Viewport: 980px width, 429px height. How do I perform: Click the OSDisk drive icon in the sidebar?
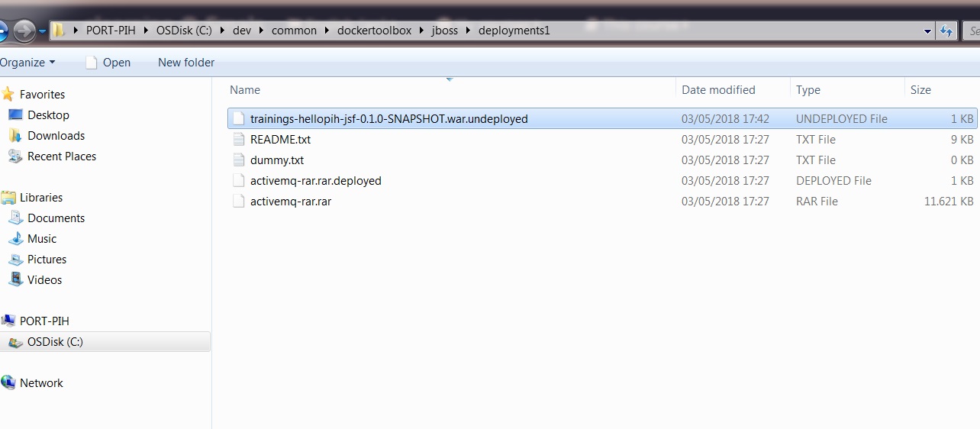(x=15, y=342)
